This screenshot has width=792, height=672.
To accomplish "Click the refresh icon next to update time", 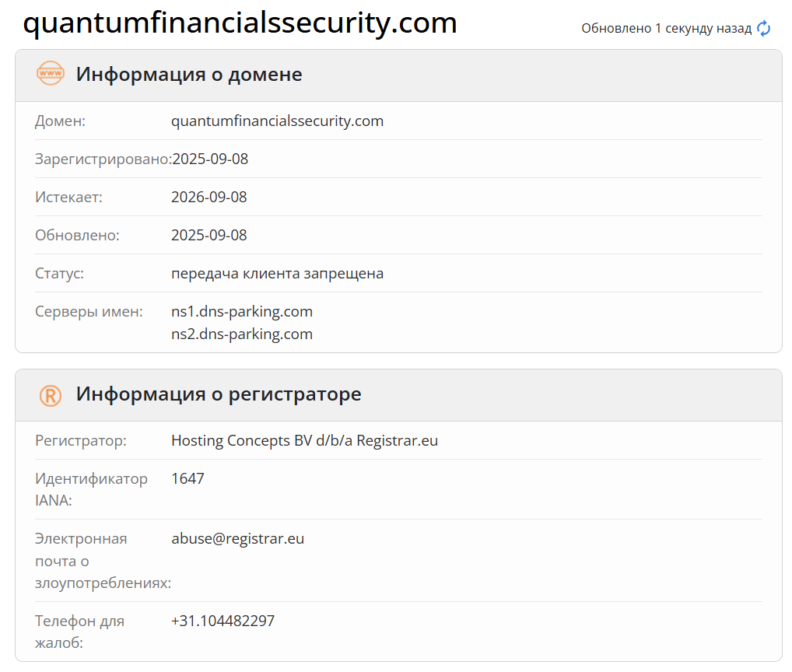I will pyautogui.click(x=764, y=29).
